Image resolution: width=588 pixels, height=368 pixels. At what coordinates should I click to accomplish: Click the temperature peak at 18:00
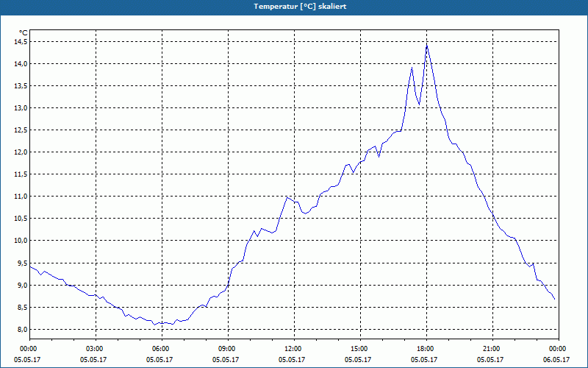tap(427, 46)
